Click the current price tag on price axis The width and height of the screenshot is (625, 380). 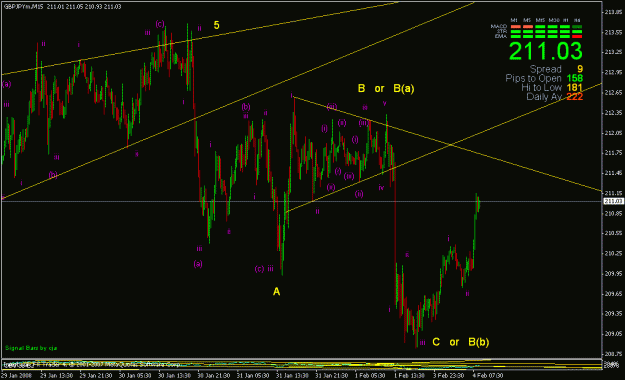click(613, 201)
